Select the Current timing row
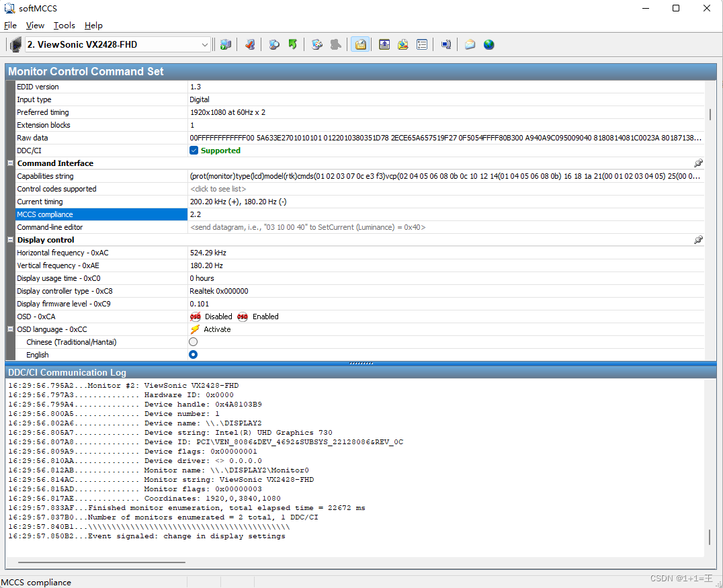 [359, 202]
